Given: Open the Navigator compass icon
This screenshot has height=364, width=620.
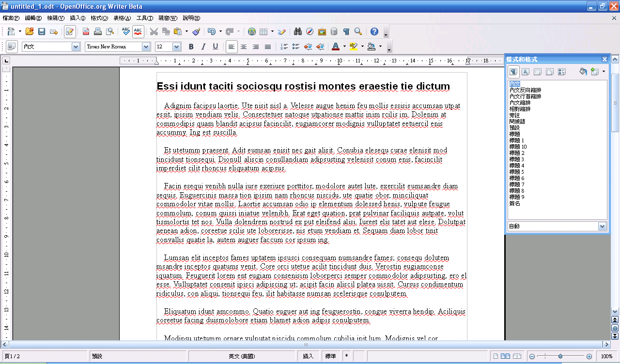Looking at the screenshot, I should (x=310, y=31).
